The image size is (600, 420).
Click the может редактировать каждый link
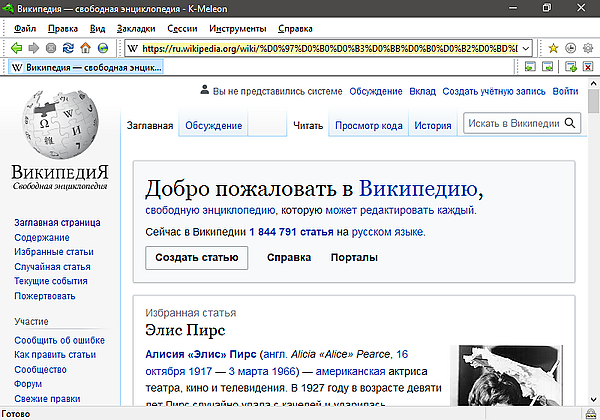pyautogui.click(x=400, y=210)
